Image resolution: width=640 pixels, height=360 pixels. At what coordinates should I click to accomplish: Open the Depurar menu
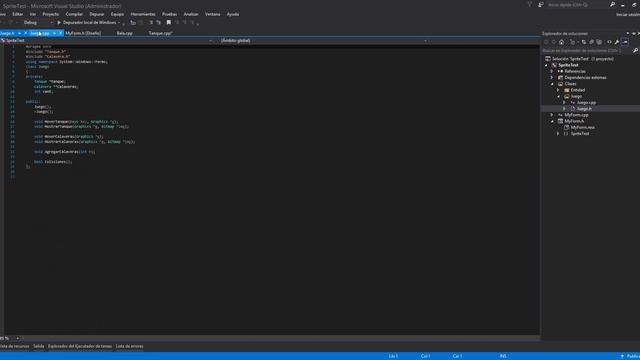click(97, 14)
